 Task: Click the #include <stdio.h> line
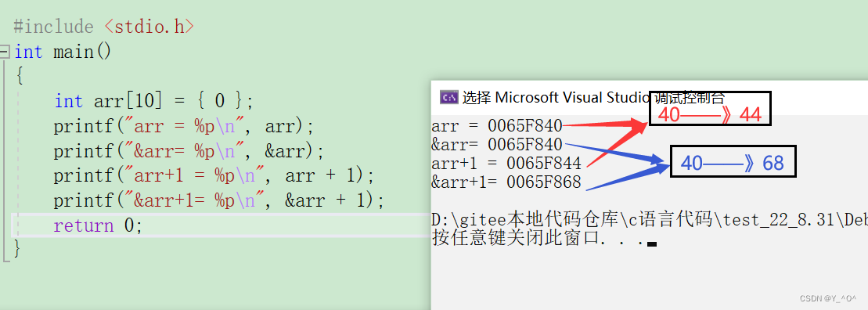104,26
